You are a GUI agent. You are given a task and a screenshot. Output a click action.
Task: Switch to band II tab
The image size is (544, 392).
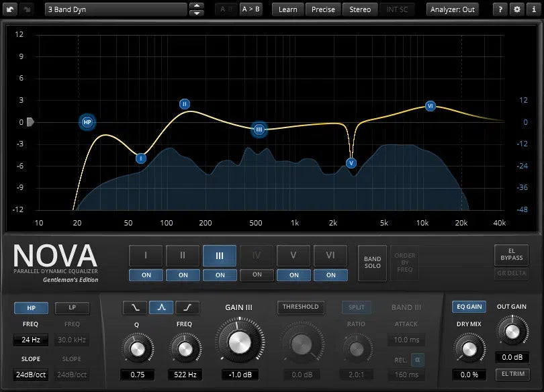[x=183, y=256]
